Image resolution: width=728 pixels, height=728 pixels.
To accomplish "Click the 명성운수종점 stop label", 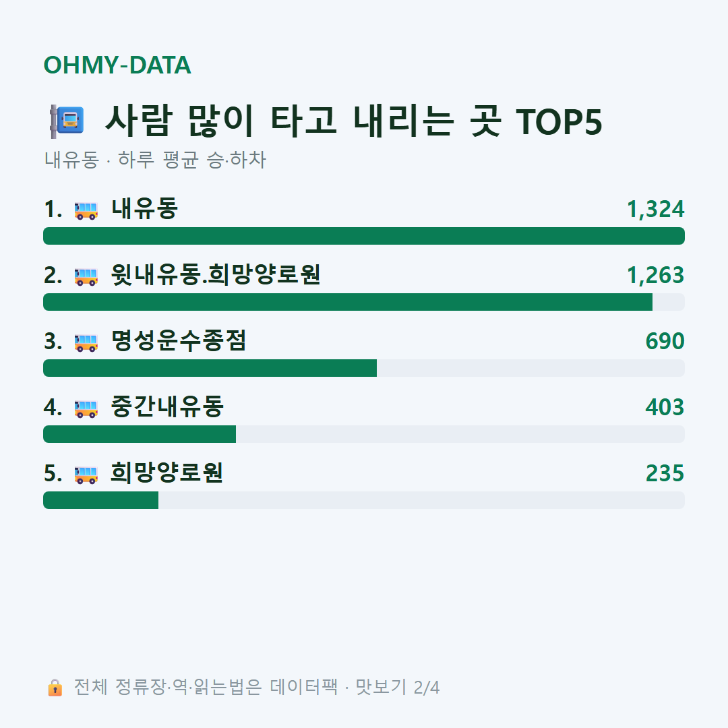I will (178, 341).
